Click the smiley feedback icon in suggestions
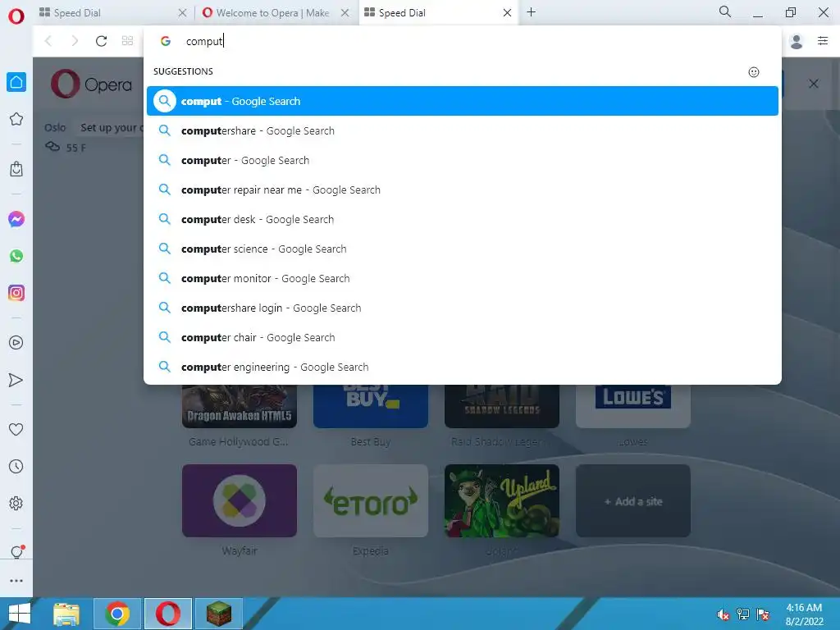Image resolution: width=840 pixels, height=630 pixels. [754, 72]
